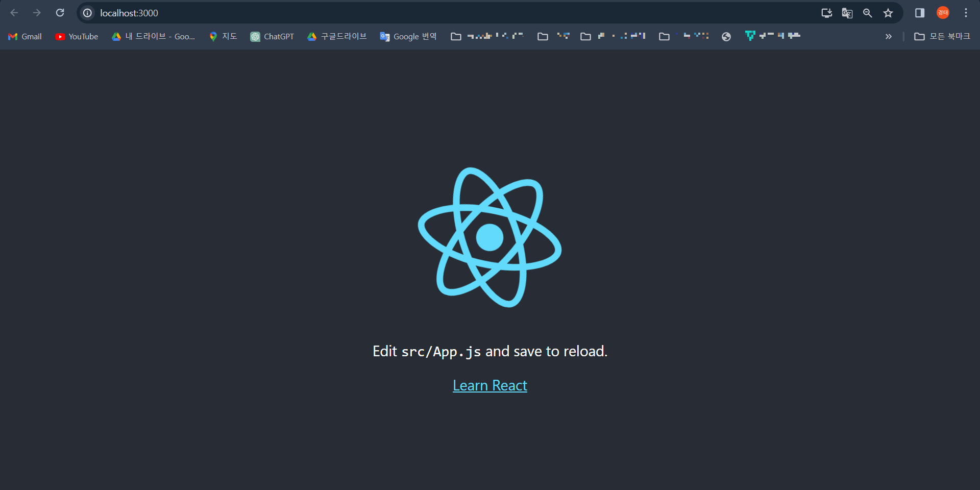Toggle the browser side panel
Screen dimensions: 980x490
pyautogui.click(x=920, y=13)
